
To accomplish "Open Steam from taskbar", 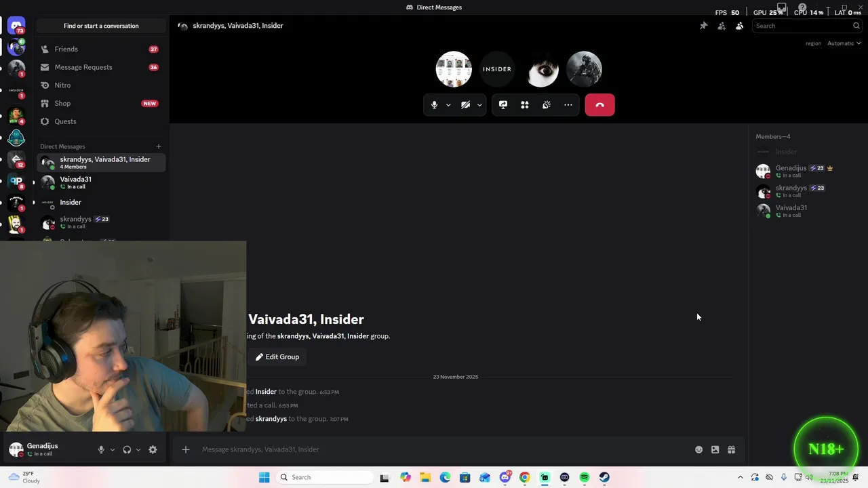I will (604, 477).
